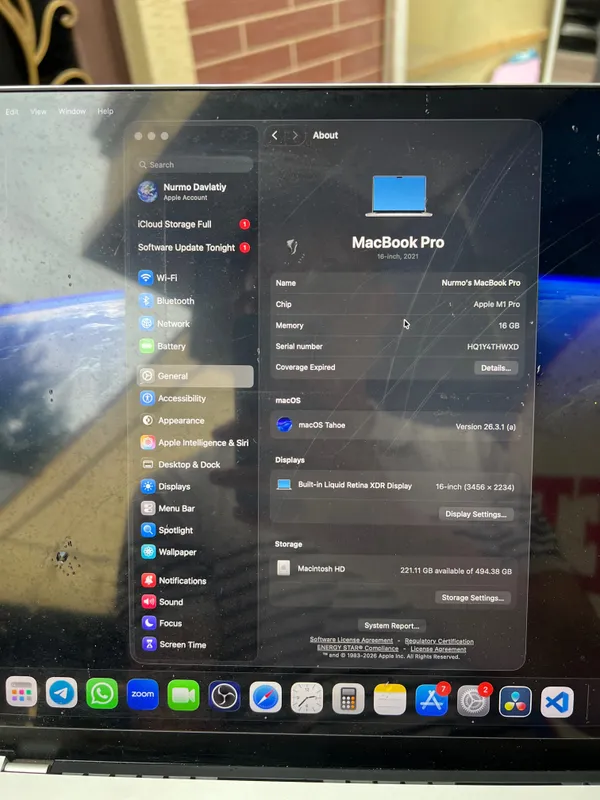Open the ENERGY STAR Compliance link
600x800 pixels.
coord(358,648)
